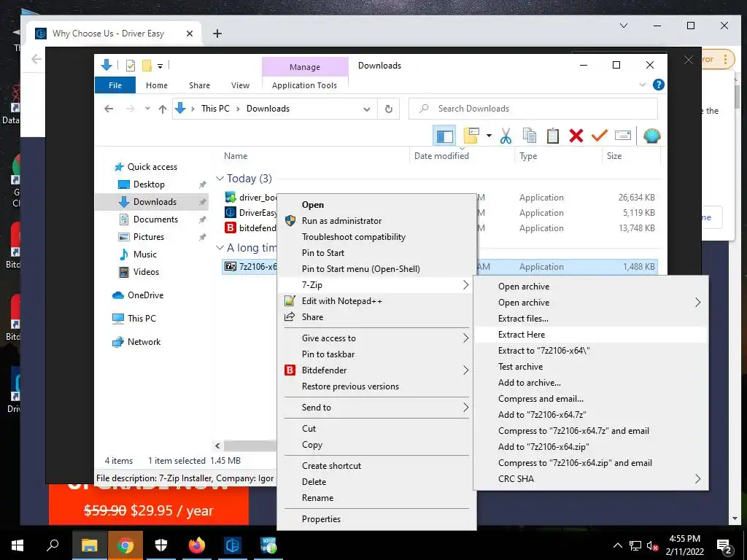
Task: Click the scissors Cut toolbar icon
Action: coord(506,136)
